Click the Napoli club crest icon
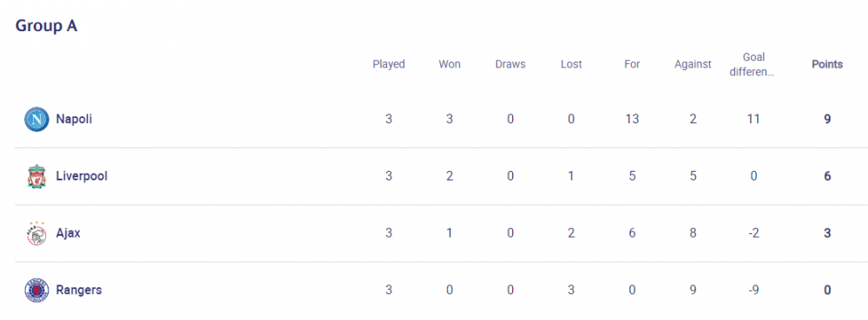Screen dimensions: 868x320 tap(36, 120)
